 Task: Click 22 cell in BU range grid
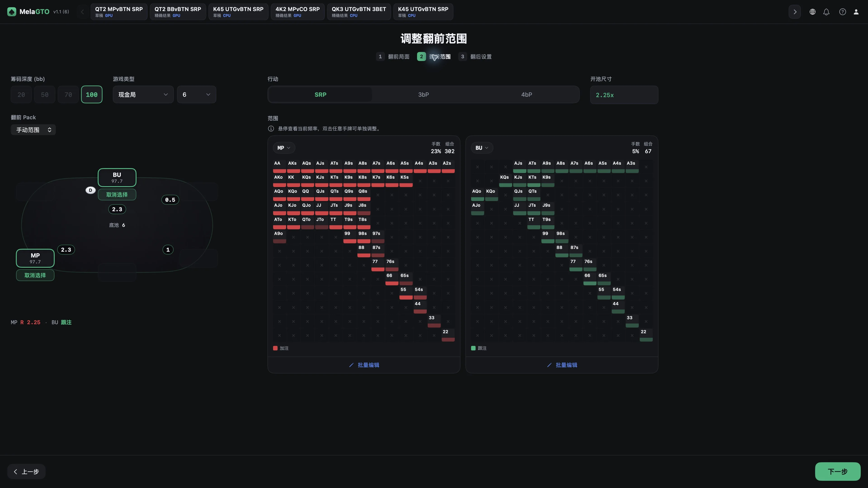point(646,335)
